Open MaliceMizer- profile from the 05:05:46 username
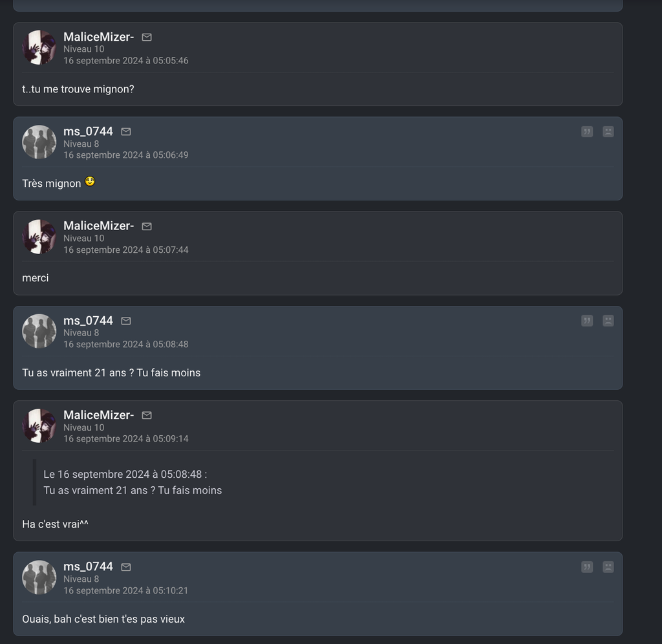Viewport: 662px width, 644px height. [99, 37]
